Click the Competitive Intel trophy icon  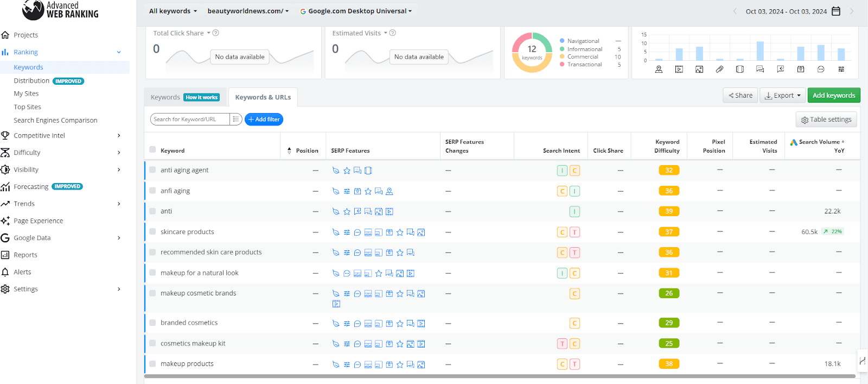[5, 135]
